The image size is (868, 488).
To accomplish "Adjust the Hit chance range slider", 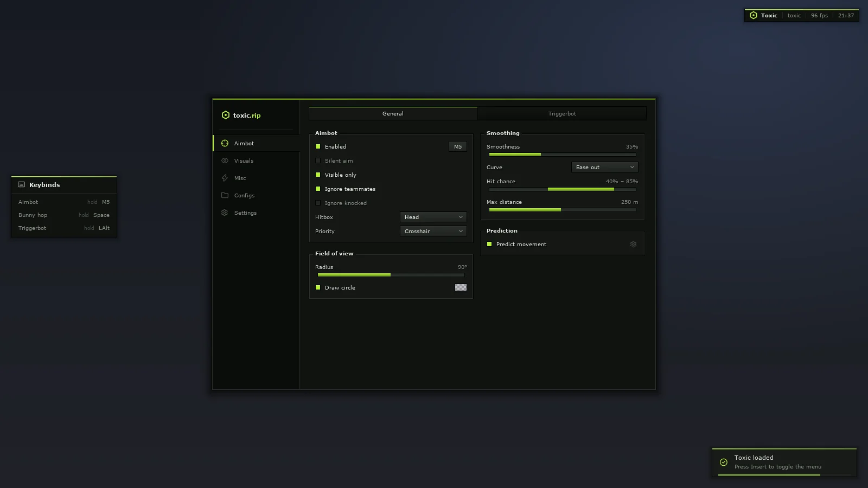I will (x=563, y=189).
